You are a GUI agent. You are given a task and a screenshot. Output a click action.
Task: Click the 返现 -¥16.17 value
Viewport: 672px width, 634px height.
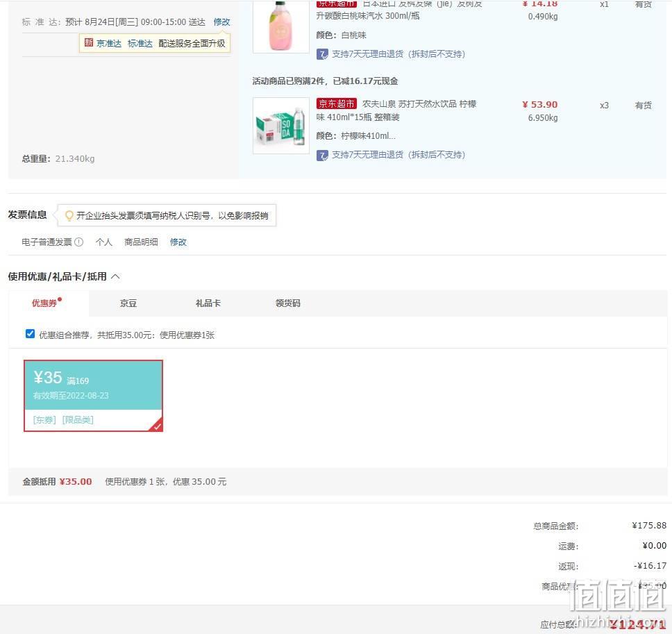650,566
